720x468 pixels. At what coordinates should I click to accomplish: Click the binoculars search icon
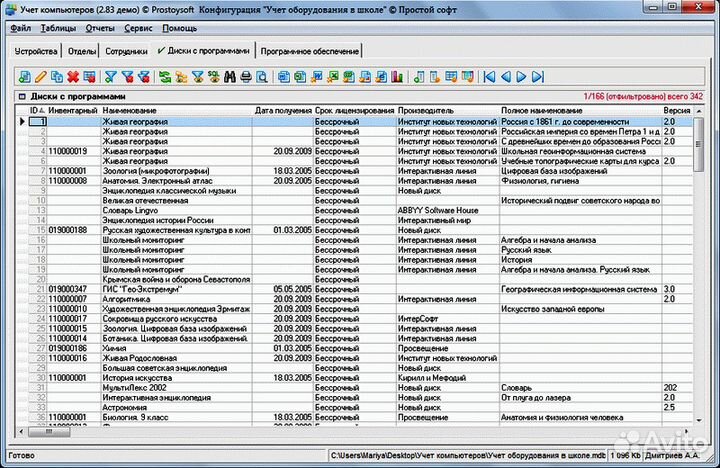(229, 76)
